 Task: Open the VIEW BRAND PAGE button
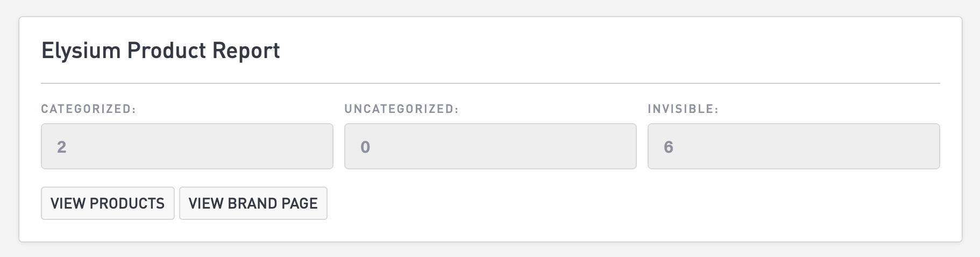tap(253, 203)
